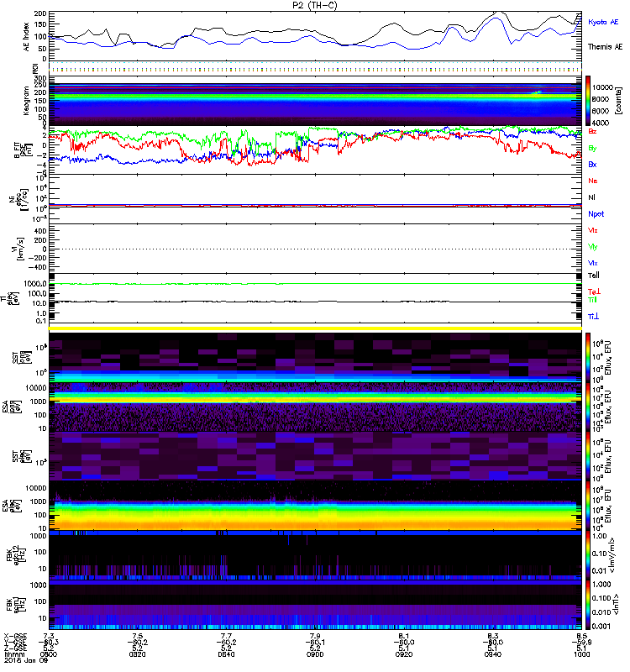The image size is (630, 672).
Task: Click the AE Index axis label
Action: click(x=27, y=36)
